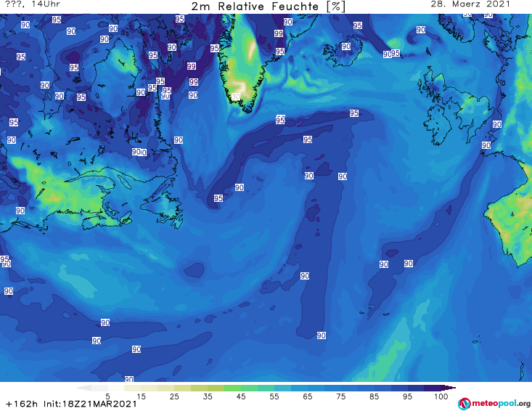Screen dimensions: 532x411
Task: Click the '75' tick label on legend
Action: point(340,396)
